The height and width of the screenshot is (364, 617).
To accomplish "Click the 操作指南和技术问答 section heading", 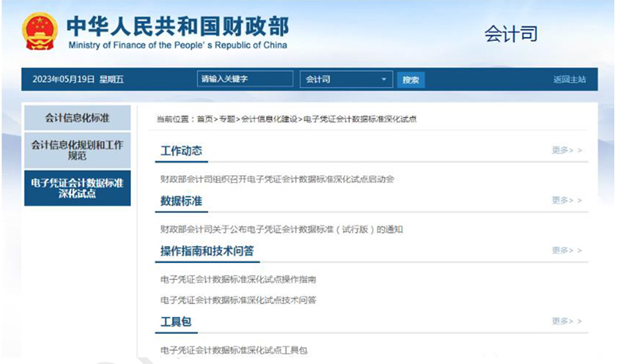I will tap(207, 251).
